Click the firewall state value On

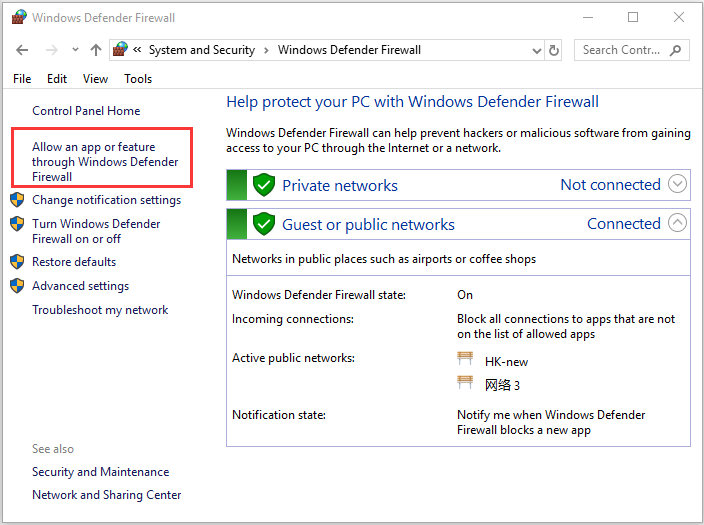(x=465, y=295)
